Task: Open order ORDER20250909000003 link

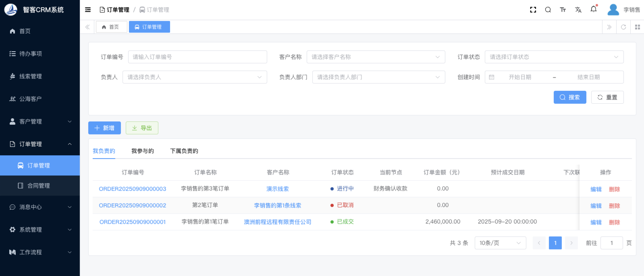Action: (x=132, y=189)
